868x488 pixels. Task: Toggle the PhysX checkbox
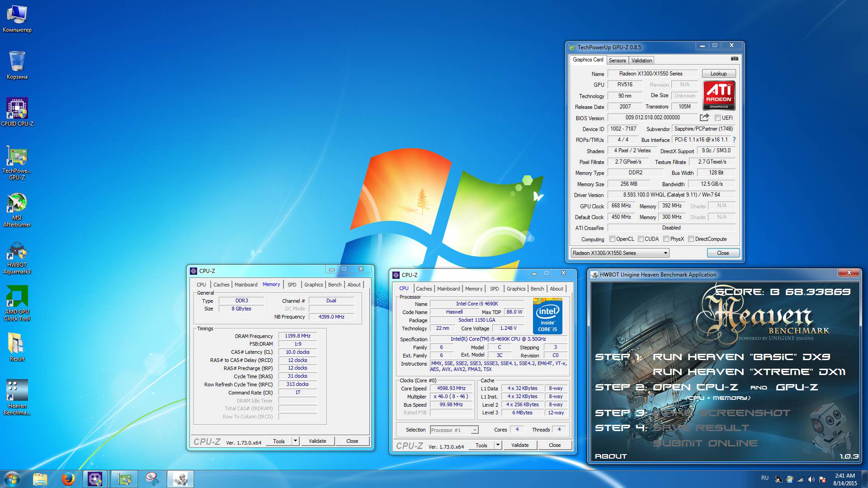[666, 239]
